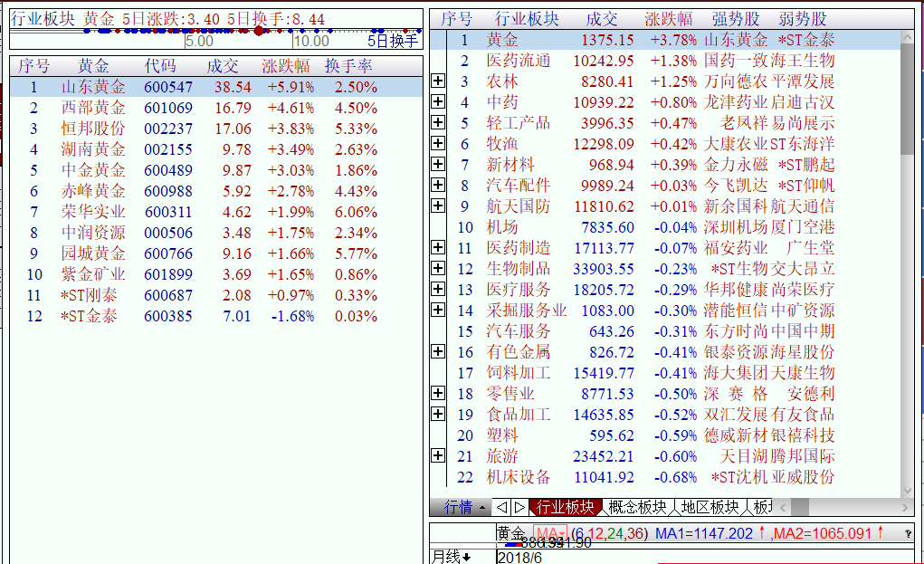Open the MA indicator dropdown

point(550,534)
